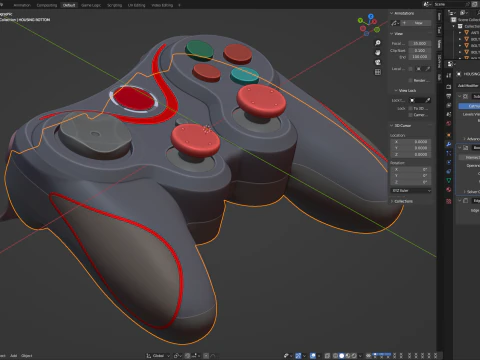Click the pan hand viewport gizmo
The width and height of the screenshot is (480, 360).
coord(378,52)
